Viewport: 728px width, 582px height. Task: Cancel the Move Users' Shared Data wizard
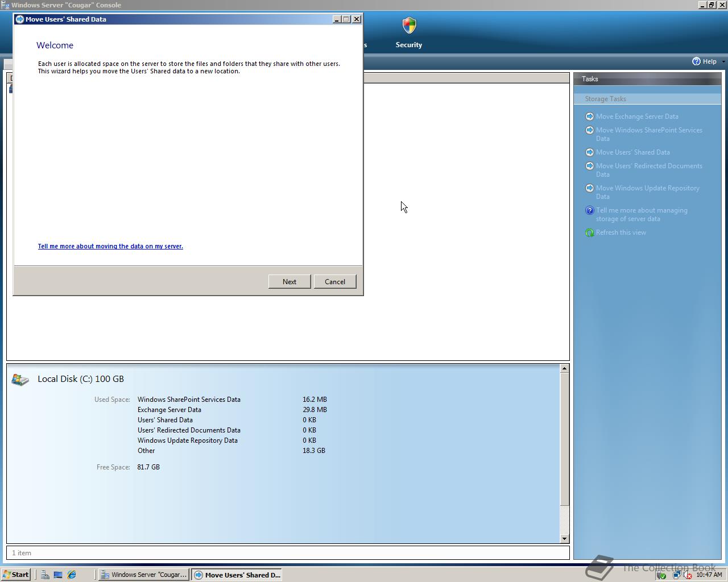tap(335, 281)
